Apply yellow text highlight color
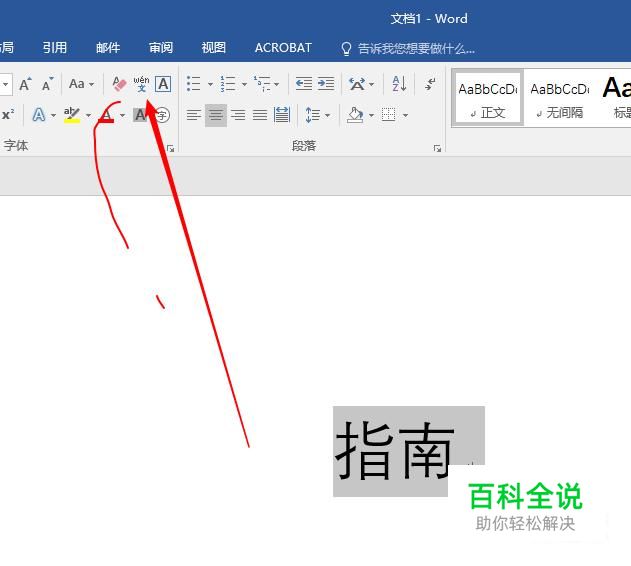 point(72,115)
